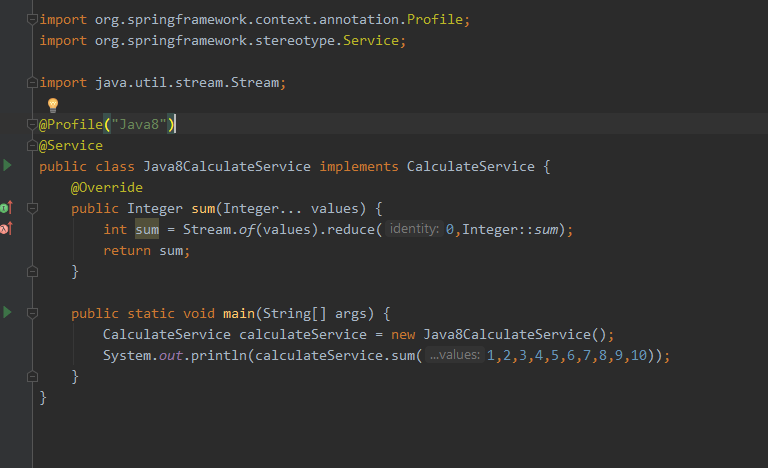Click the variable name calculateService in its declaration
768x468 pixels.
(x=303, y=334)
